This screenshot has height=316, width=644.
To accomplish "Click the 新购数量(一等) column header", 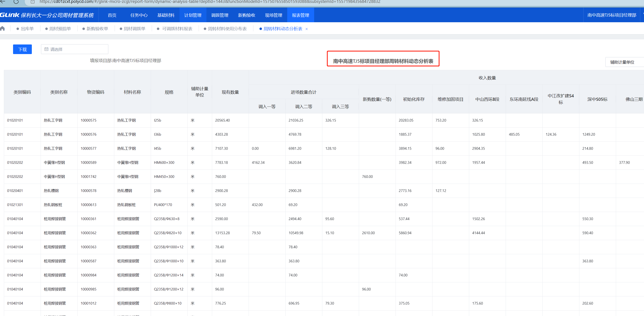I will (377, 99).
